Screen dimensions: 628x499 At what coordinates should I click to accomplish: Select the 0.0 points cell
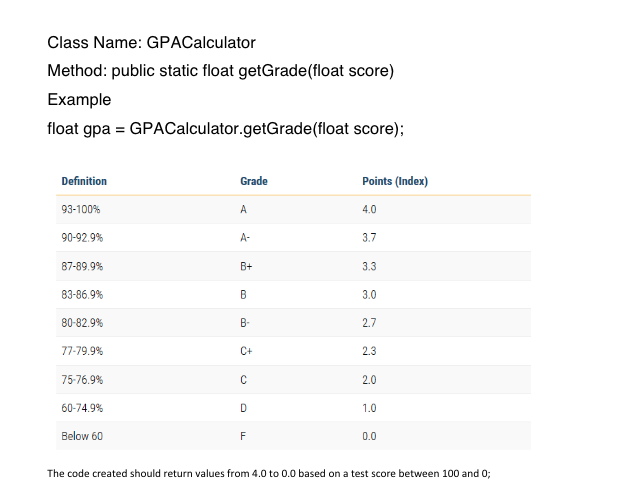click(369, 436)
